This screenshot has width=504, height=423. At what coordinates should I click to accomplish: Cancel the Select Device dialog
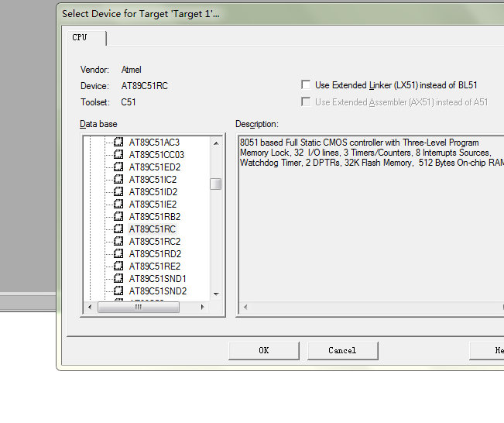coord(342,350)
